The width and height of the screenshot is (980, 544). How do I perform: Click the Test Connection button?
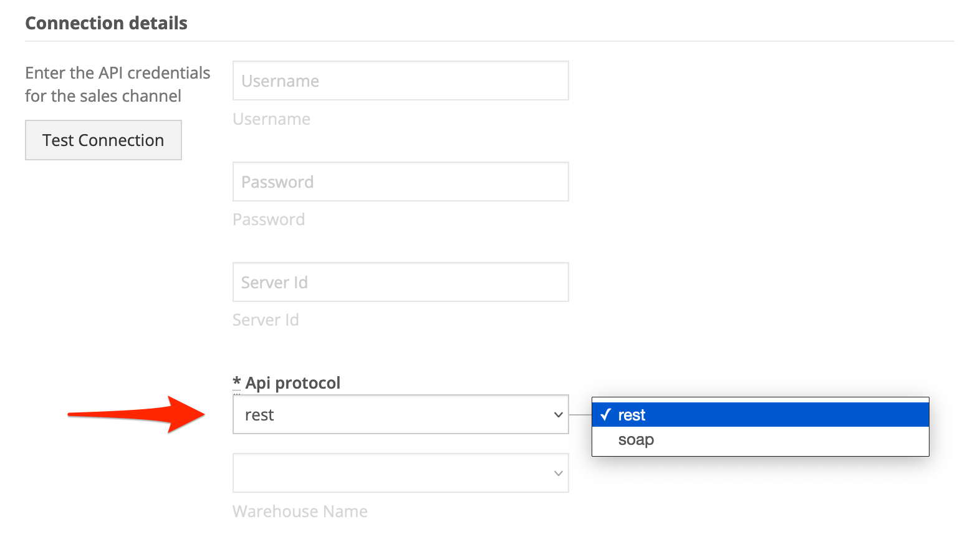[103, 140]
